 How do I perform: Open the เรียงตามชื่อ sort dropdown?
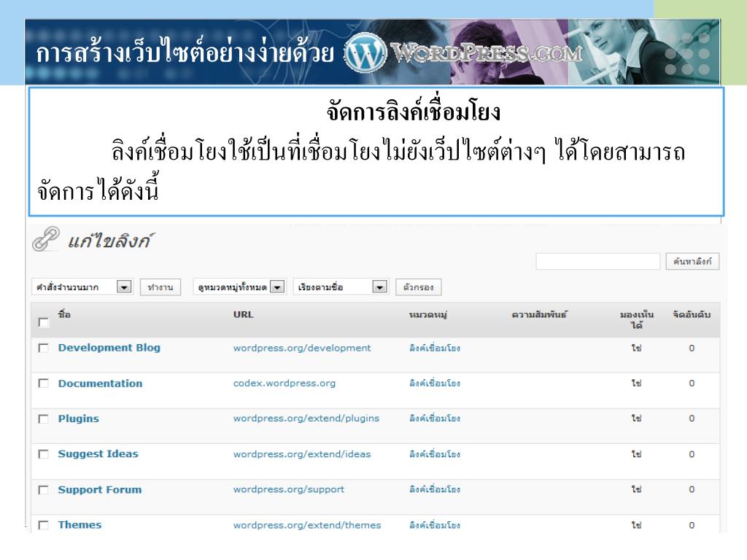point(341,287)
